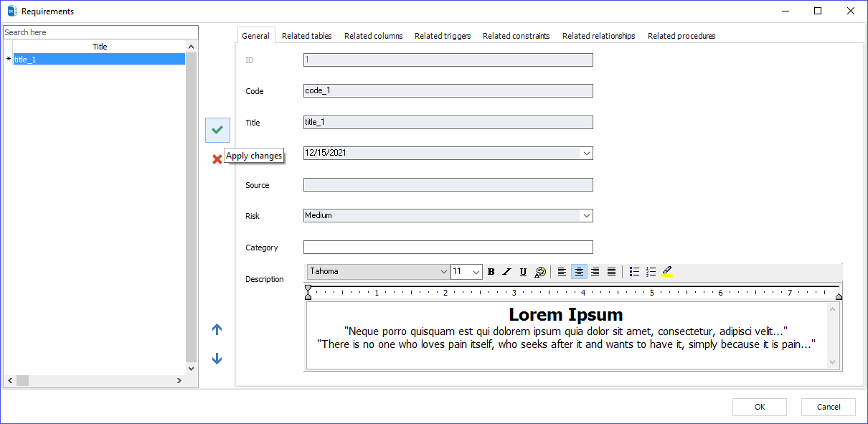Apply text highlight color to the description
This screenshot has width=868, height=424.
tap(667, 271)
